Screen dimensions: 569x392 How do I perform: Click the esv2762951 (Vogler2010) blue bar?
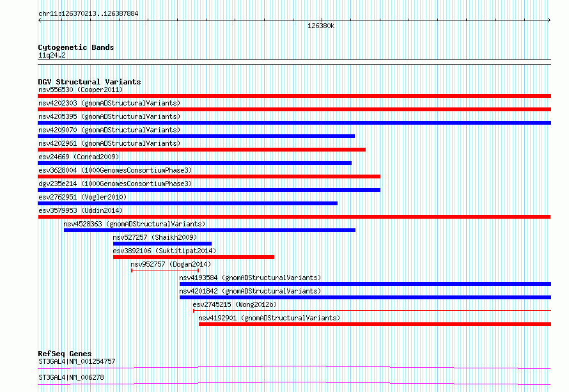[x=187, y=203]
